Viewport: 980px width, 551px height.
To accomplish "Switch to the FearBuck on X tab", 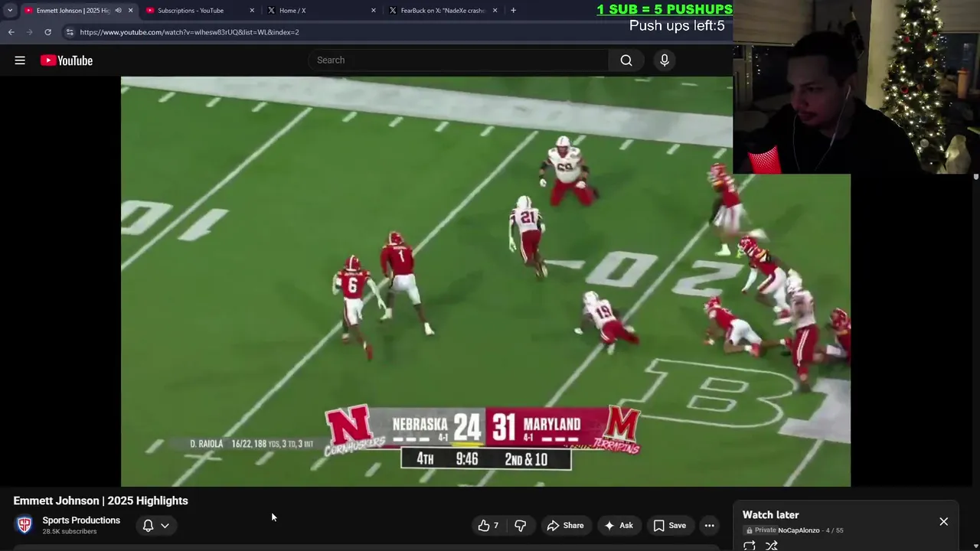I will (x=443, y=11).
